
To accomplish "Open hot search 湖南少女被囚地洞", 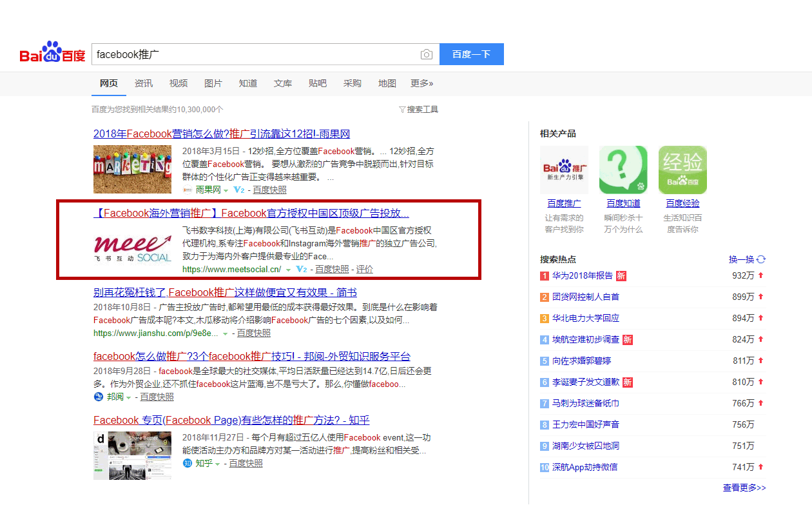I will [x=586, y=446].
